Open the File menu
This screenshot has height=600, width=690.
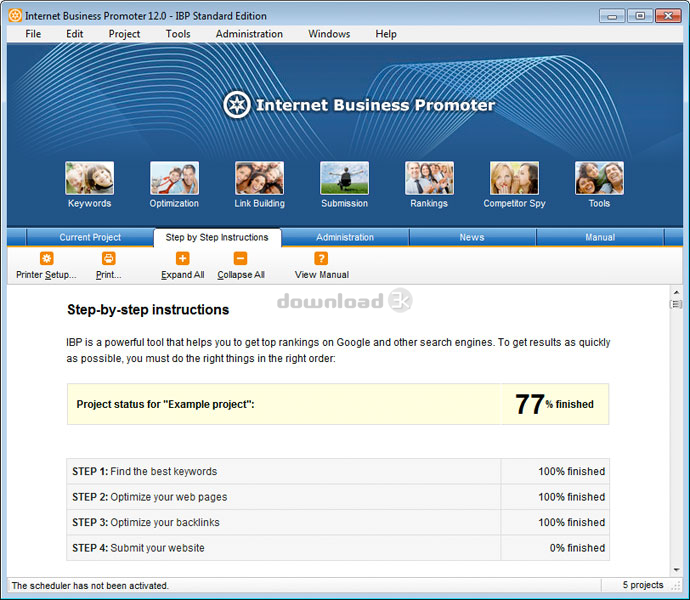(x=33, y=34)
